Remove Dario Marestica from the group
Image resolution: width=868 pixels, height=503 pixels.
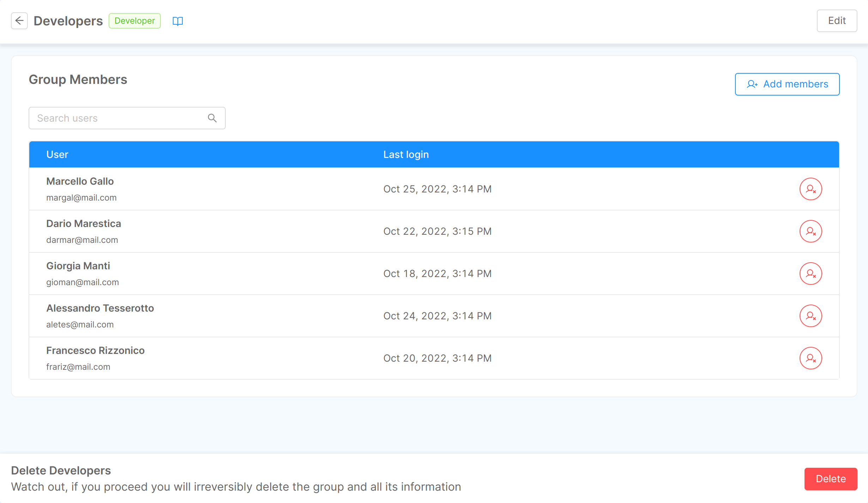click(x=811, y=231)
